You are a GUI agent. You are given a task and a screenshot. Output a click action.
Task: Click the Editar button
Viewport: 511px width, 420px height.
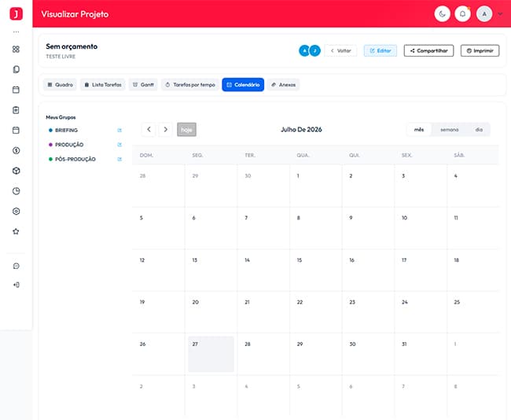coord(380,50)
